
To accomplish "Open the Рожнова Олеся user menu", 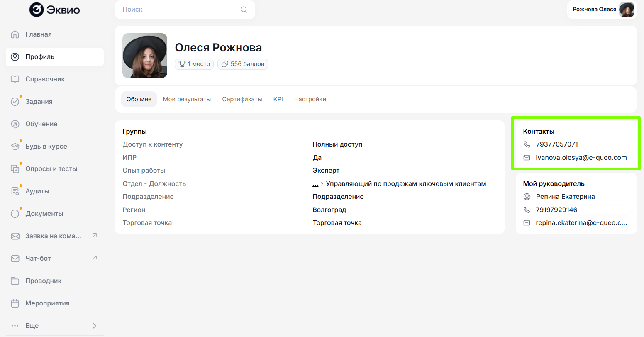I will [x=602, y=10].
